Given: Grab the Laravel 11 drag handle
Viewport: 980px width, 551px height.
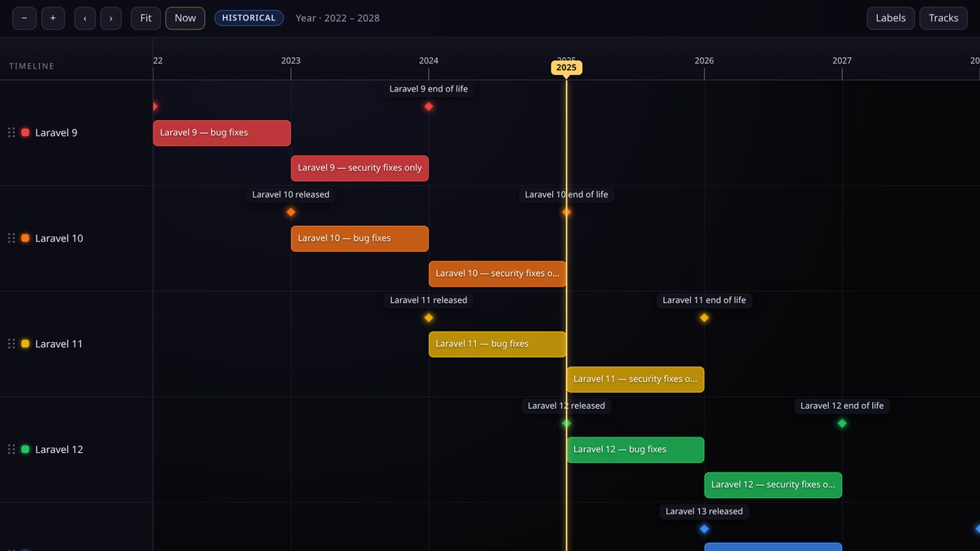Looking at the screenshot, I should click(x=11, y=344).
